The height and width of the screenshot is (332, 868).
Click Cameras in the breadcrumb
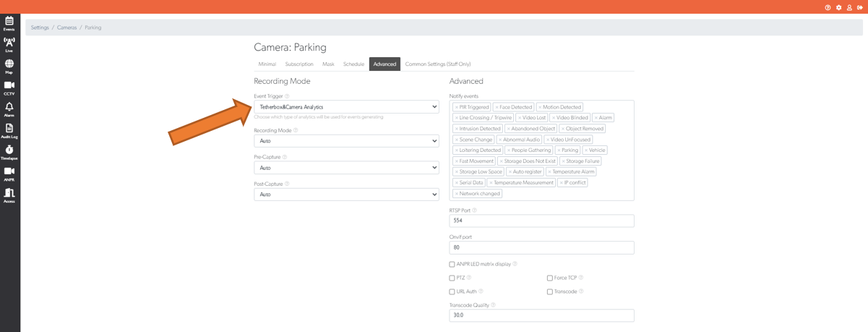66,27
